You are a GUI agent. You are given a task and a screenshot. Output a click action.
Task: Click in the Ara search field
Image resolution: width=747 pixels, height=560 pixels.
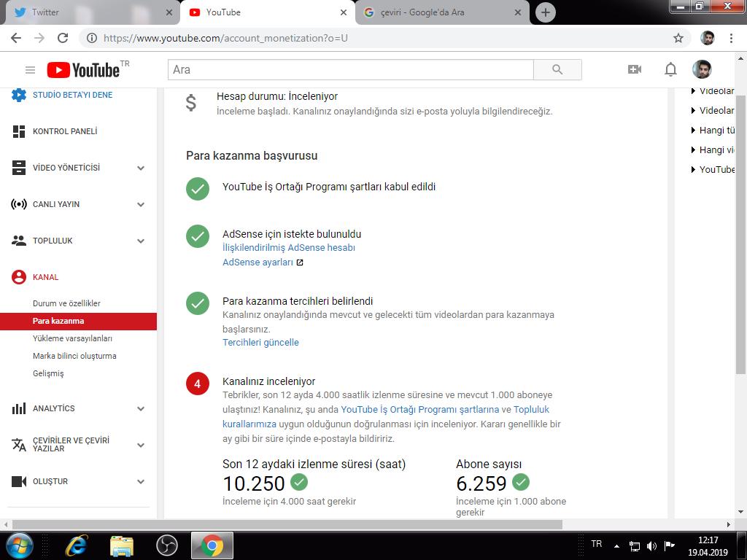click(351, 70)
